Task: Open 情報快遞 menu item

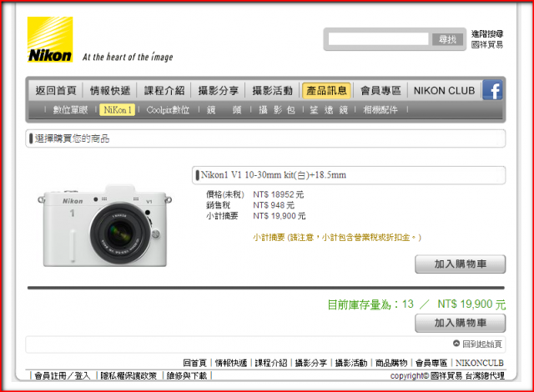Action: (110, 91)
